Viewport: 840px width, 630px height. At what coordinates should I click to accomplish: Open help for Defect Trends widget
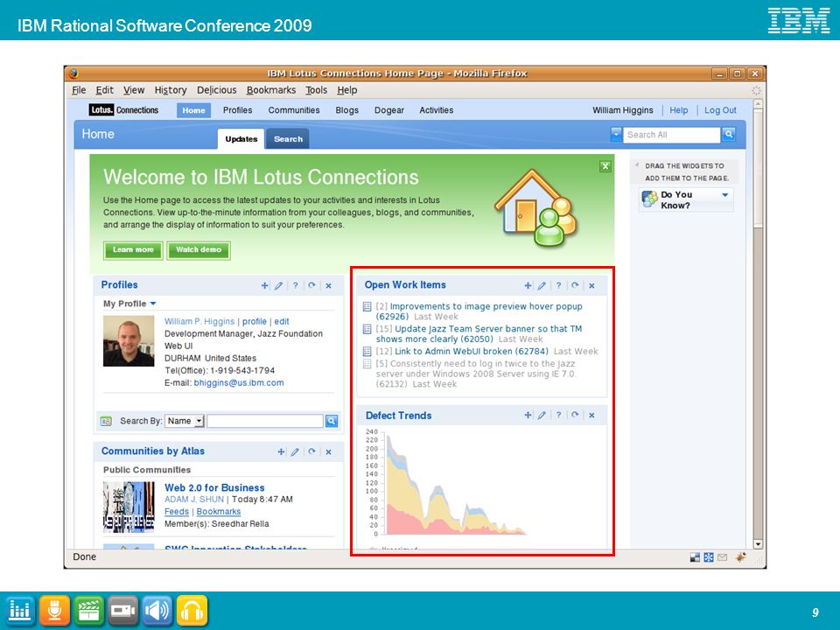(x=558, y=415)
